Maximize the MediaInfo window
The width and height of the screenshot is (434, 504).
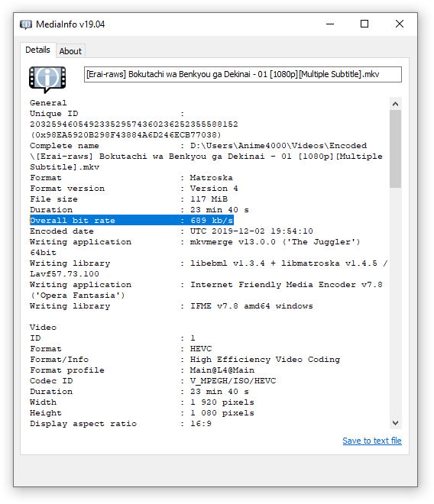click(x=364, y=24)
